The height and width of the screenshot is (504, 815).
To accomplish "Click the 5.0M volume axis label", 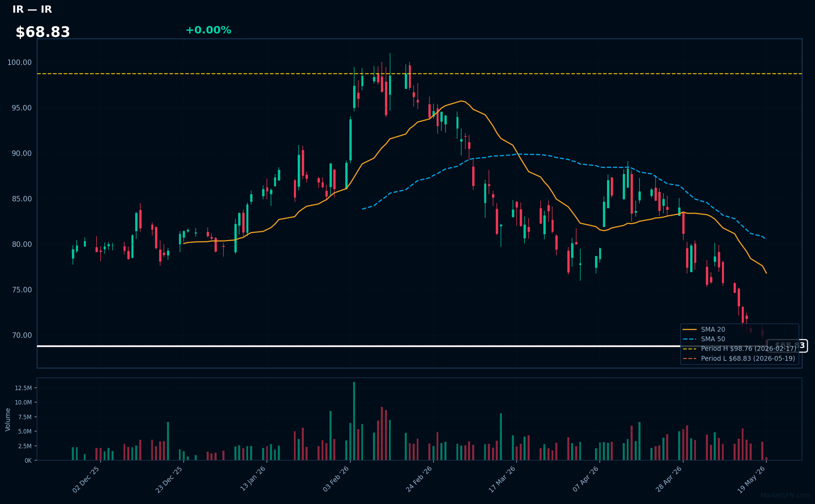I will click(x=25, y=432).
